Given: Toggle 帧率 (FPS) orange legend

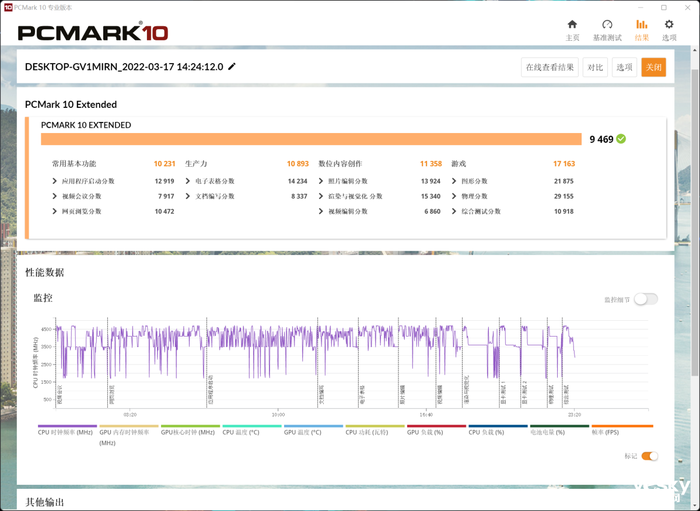Looking at the screenshot, I should coord(622,426).
